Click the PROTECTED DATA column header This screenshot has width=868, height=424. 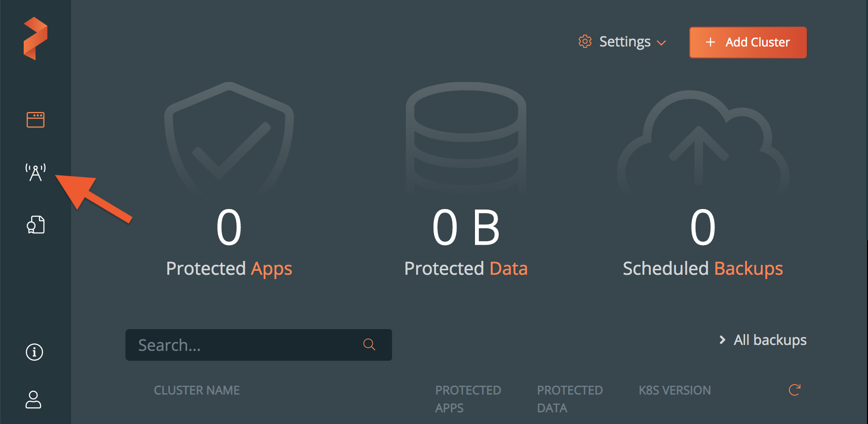(569, 399)
